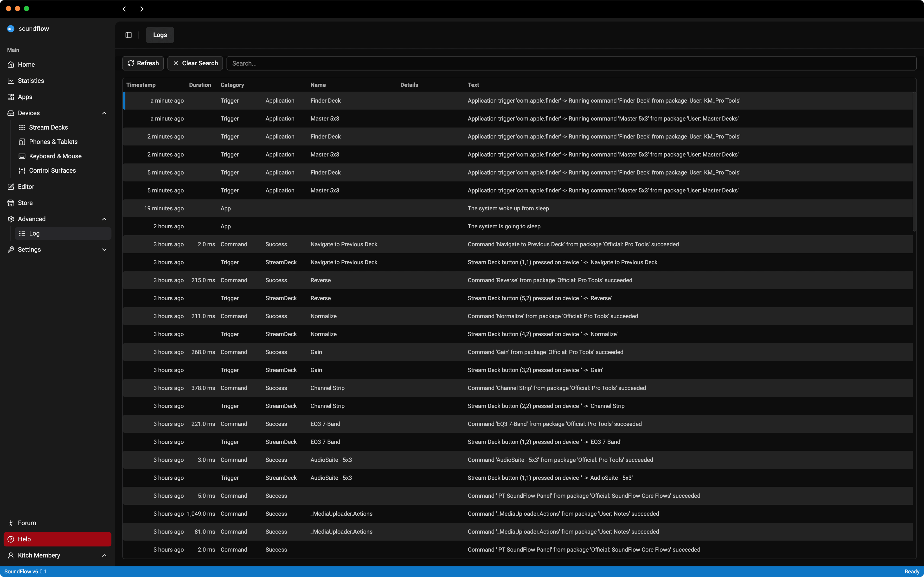The height and width of the screenshot is (577, 924).
Task: Open Control Surfaces section
Action: pyautogui.click(x=52, y=171)
